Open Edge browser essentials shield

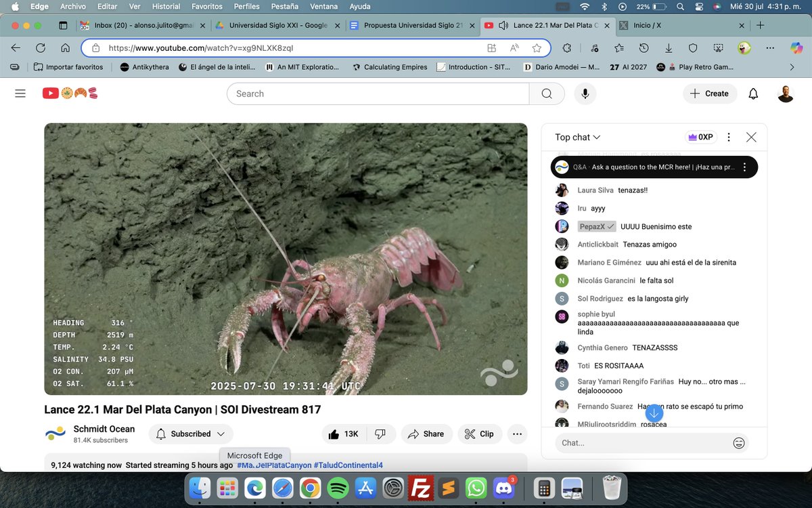693,48
